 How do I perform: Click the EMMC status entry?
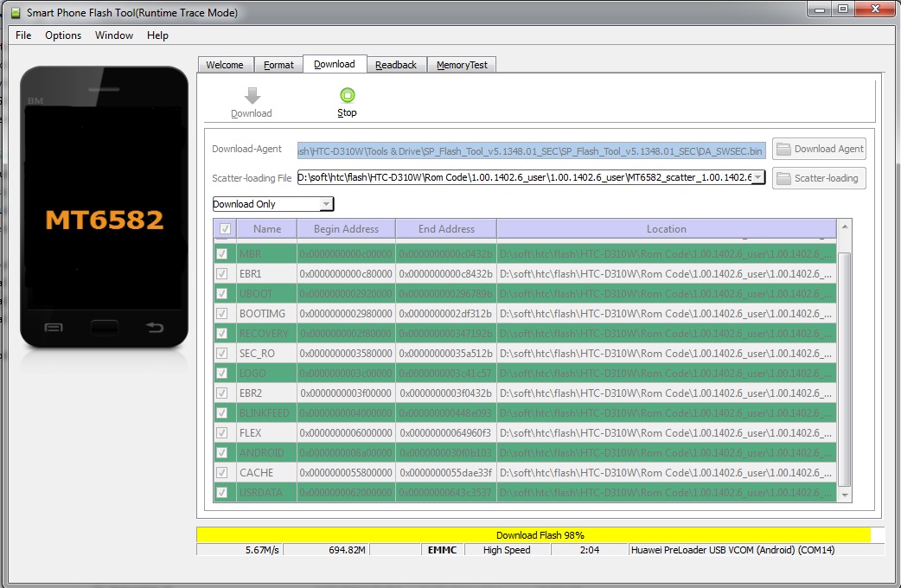(442, 550)
